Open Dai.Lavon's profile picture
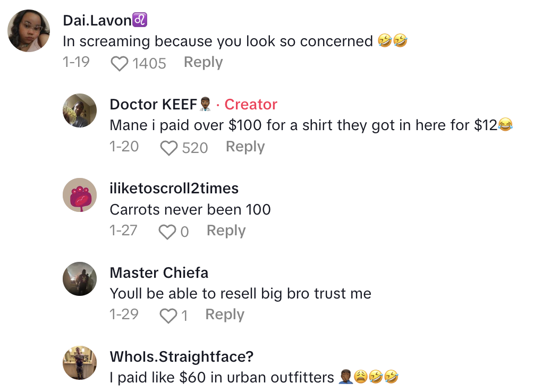This screenshot has width=542, height=392. point(29,31)
